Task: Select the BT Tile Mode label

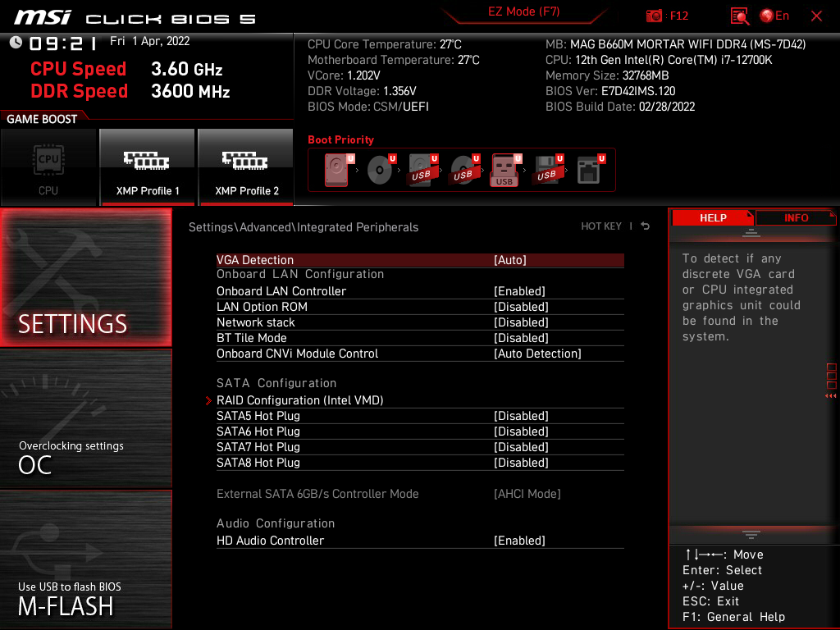Action: coord(251,337)
